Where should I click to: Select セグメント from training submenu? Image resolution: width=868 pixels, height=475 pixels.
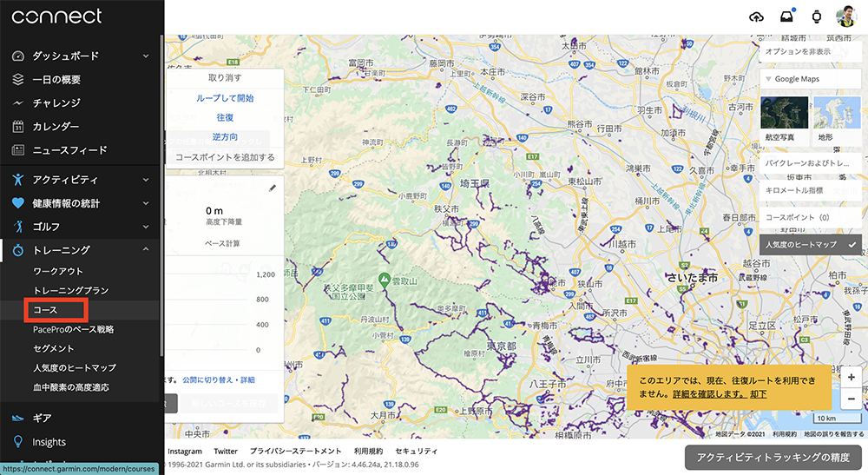pos(54,348)
